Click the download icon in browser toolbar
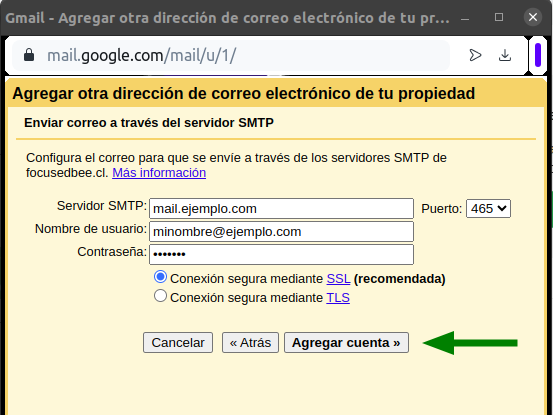Image resolution: width=553 pixels, height=415 pixels. coord(505,55)
